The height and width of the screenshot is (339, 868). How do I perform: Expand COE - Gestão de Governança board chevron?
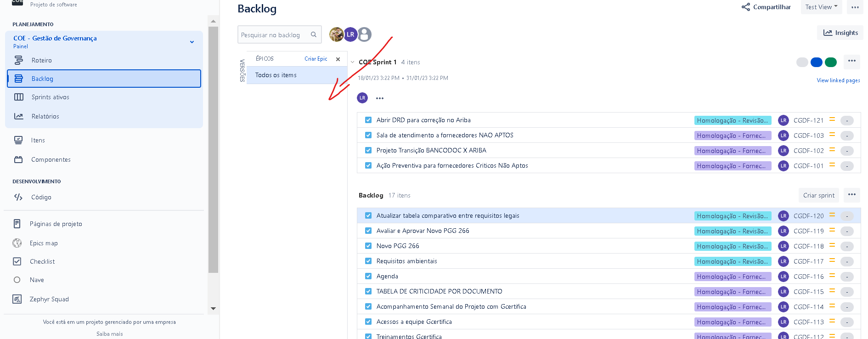[x=192, y=42]
